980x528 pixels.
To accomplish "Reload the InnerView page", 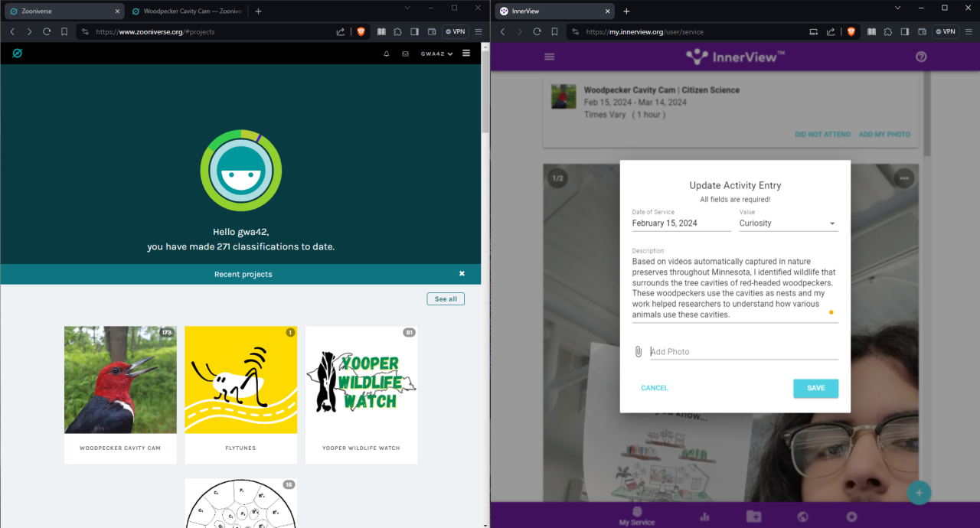I will point(537,31).
